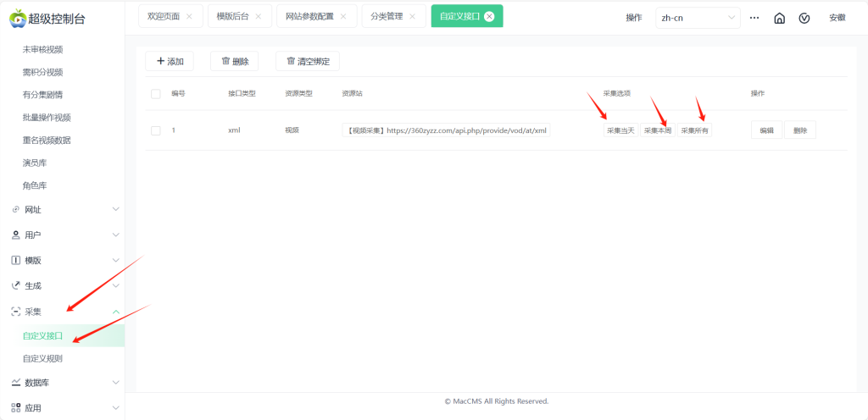The image size is (868, 420).
Task: Open the zh-cn language dropdown
Action: [698, 18]
